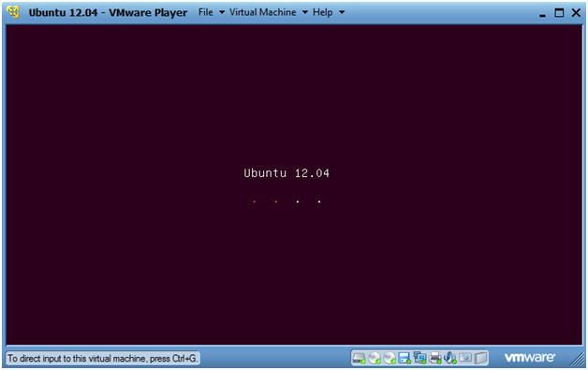Close the VMware Player window

tap(576, 13)
